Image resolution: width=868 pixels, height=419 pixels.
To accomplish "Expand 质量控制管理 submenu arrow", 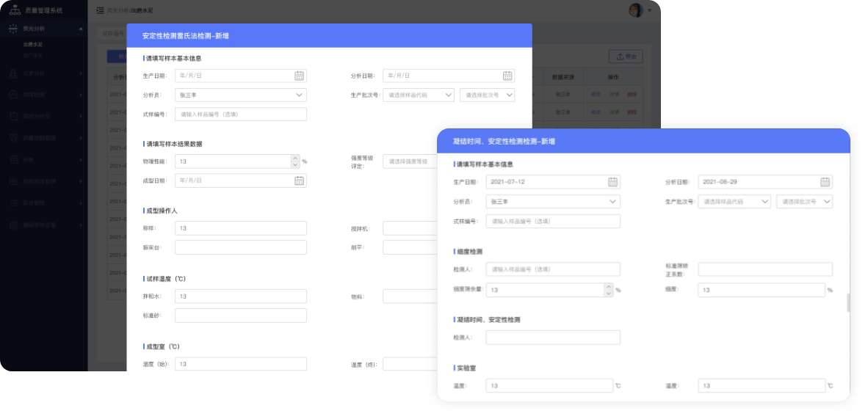I will click(x=81, y=137).
